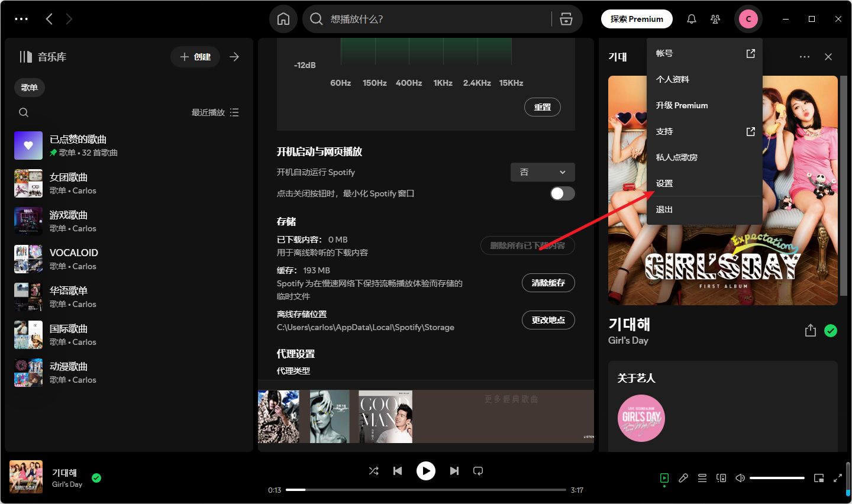Viewport: 852px width, 504px height.
Task: Open the Browse icon in search bar
Action: pos(566,19)
